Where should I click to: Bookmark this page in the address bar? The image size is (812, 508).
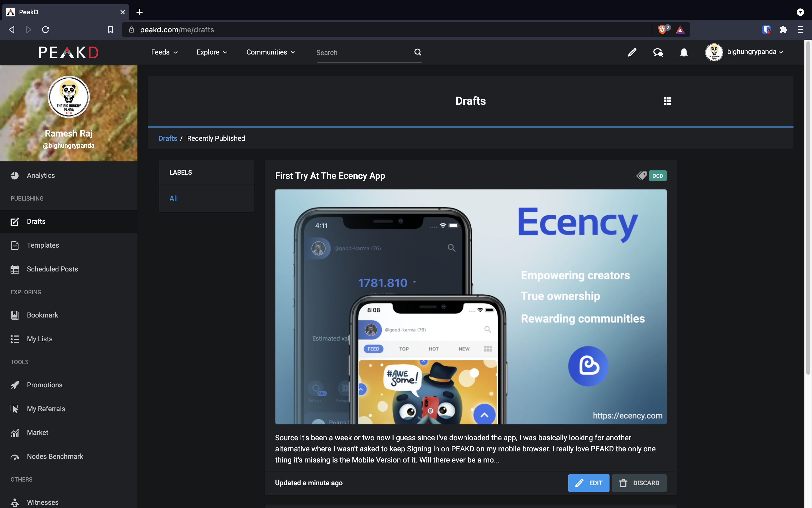pos(110,30)
